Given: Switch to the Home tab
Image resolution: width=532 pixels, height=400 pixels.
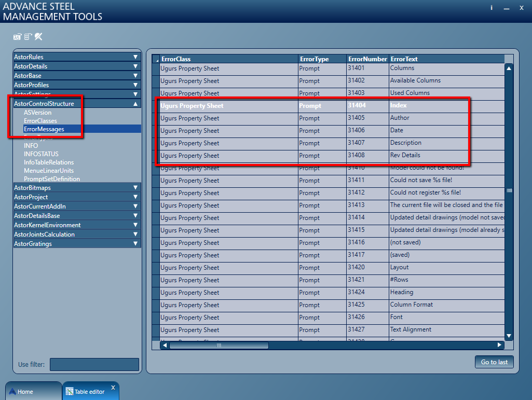Looking at the screenshot, I should (33, 391).
